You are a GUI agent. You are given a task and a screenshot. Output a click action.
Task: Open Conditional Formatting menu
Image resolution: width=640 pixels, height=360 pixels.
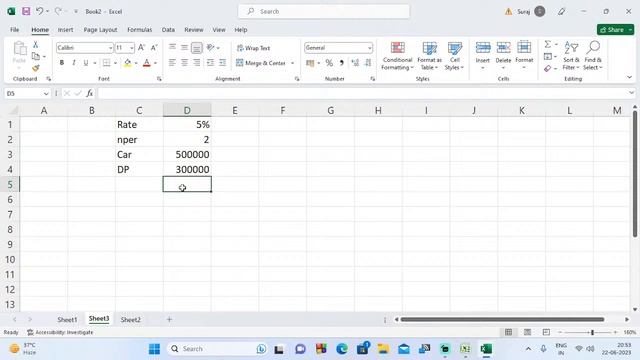tap(397, 56)
